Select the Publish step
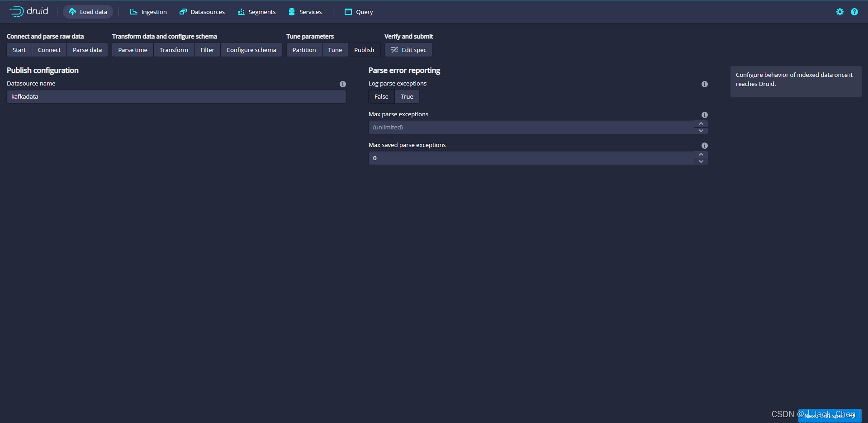 point(364,50)
